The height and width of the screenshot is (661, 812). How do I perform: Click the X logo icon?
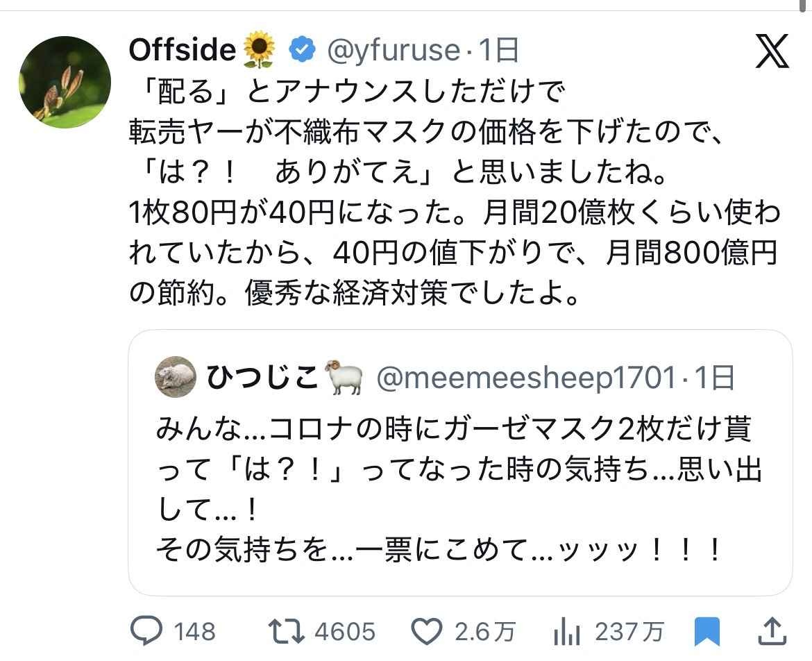coord(772,51)
